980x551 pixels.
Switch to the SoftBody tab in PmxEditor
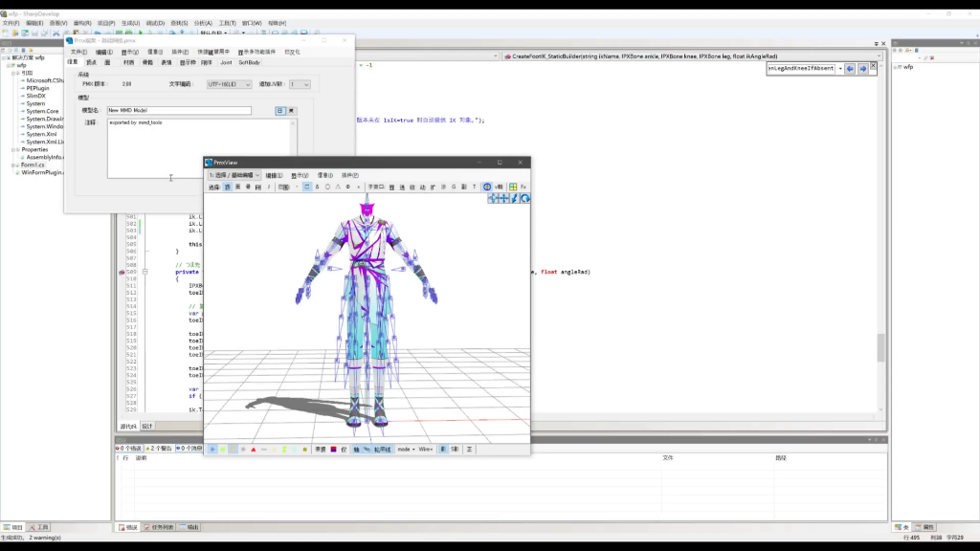[x=250, y=62]
